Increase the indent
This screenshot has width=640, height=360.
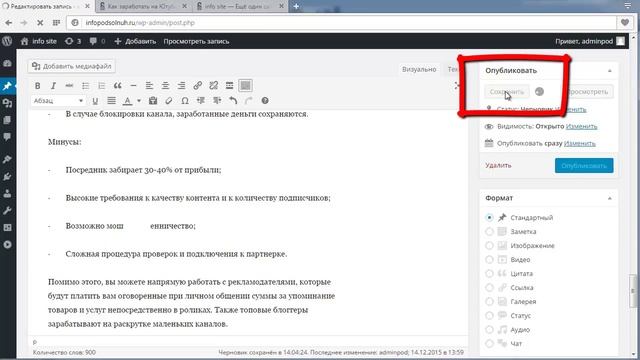tap(217, 101)
